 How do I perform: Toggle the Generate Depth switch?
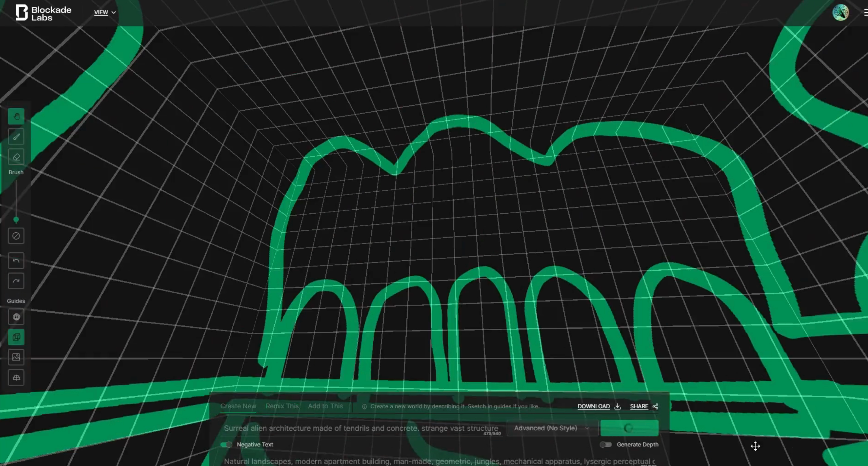tap(606, 445)
